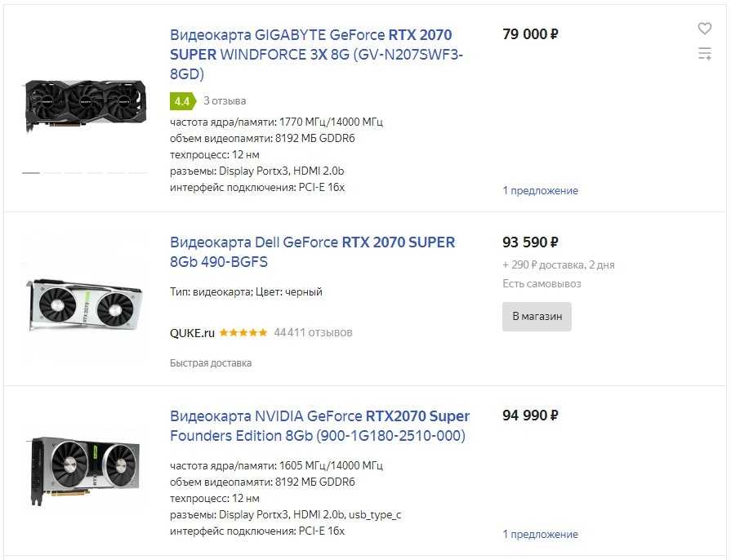
Task: Click the 93 590 ₽ Dell price
Action: [530, 242]
